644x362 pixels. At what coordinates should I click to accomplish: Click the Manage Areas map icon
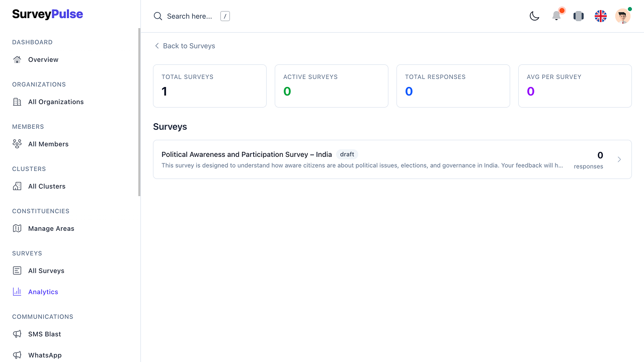click(x=17, y=228)
